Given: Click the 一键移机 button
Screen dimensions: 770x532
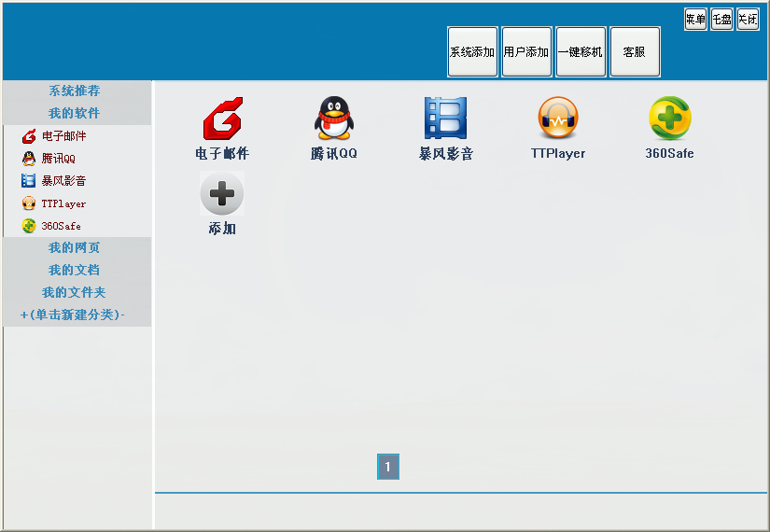Looking at the screenshot, I should pyautogui.click(x=581, y=52).
